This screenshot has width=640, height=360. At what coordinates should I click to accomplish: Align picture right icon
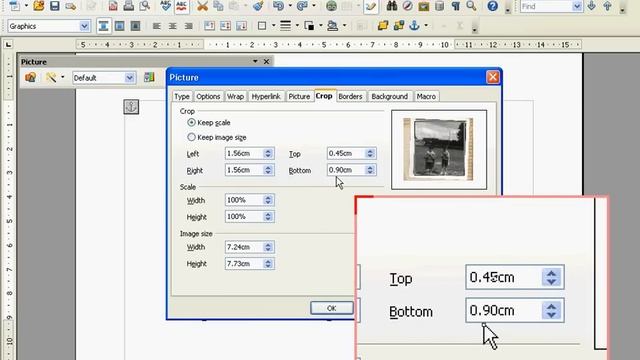point(189,26)
